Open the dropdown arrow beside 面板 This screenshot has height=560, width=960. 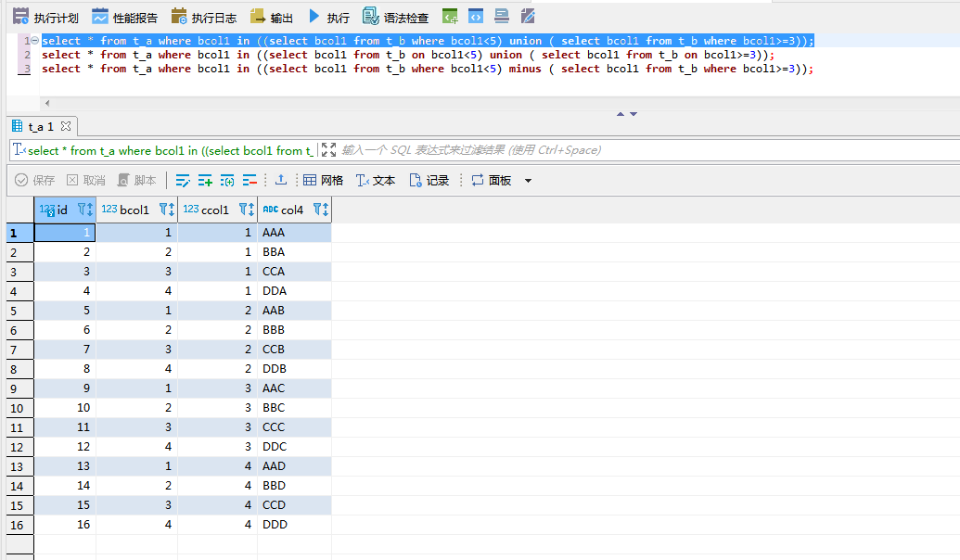[x=529, y=180]
